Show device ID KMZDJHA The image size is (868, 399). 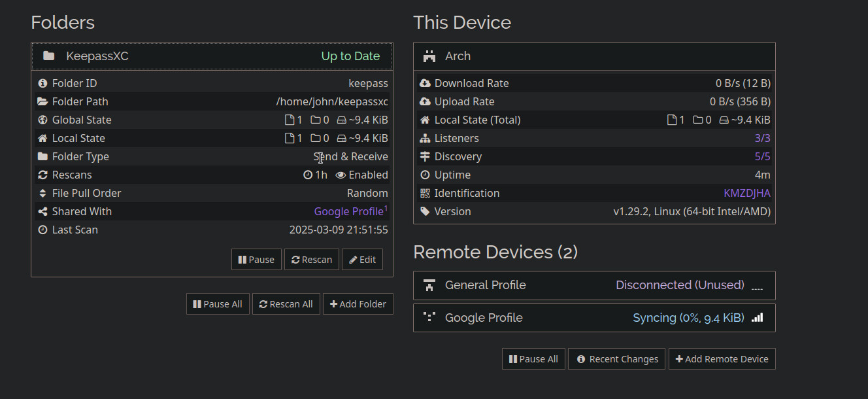click(x=747, y=194)
